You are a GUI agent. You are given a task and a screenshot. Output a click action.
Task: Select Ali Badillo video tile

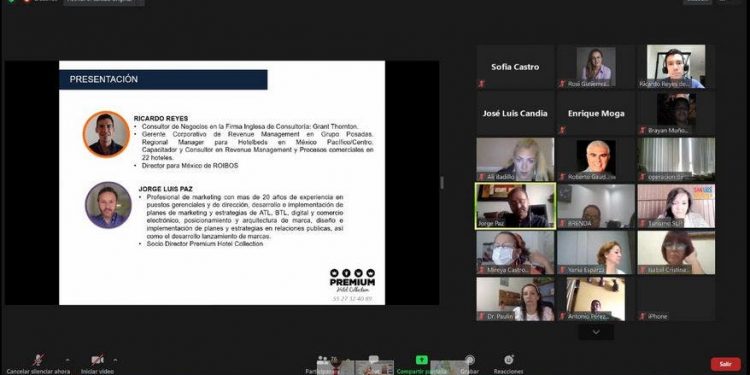515,160
